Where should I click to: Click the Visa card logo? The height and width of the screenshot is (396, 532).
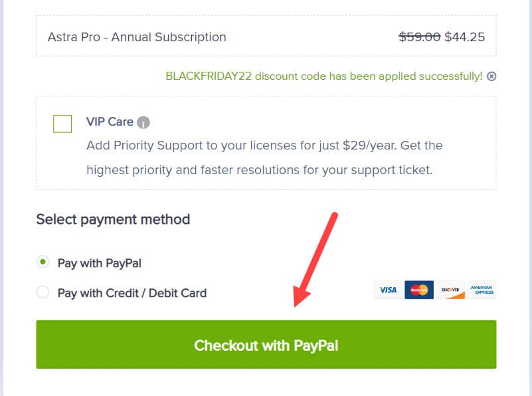pos(388,290)
